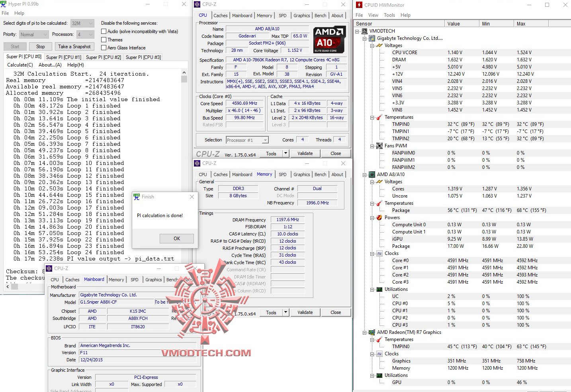Collapse the AMD Radeon R7 Graphics node
The image size is (571, 392).
tap(364, 332)
